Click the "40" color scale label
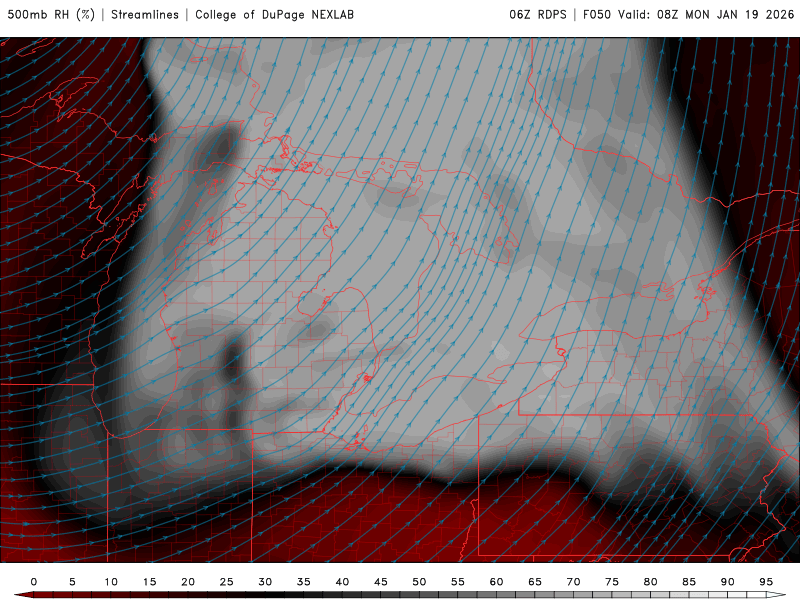 [342, 582]
